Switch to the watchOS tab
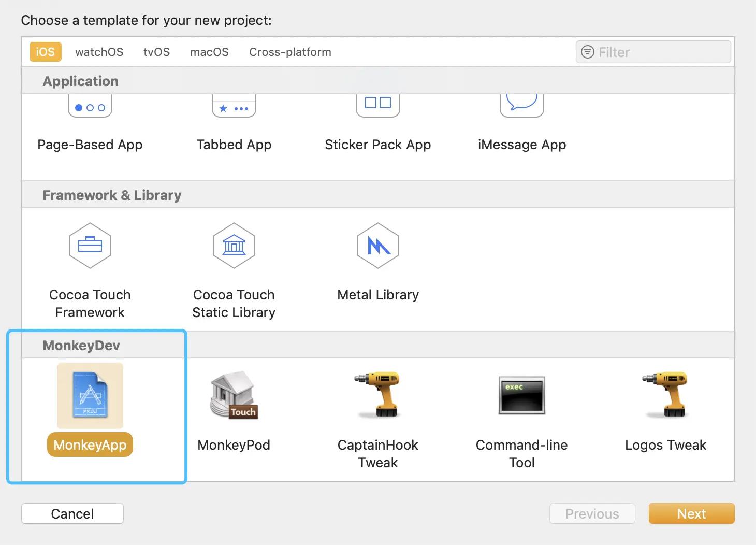 [99, 52]
